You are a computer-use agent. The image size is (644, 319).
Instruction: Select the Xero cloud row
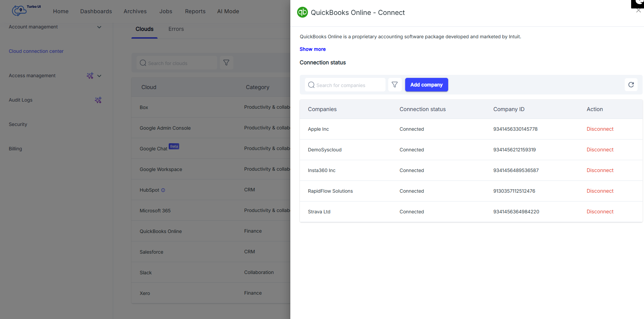(211, 293)
